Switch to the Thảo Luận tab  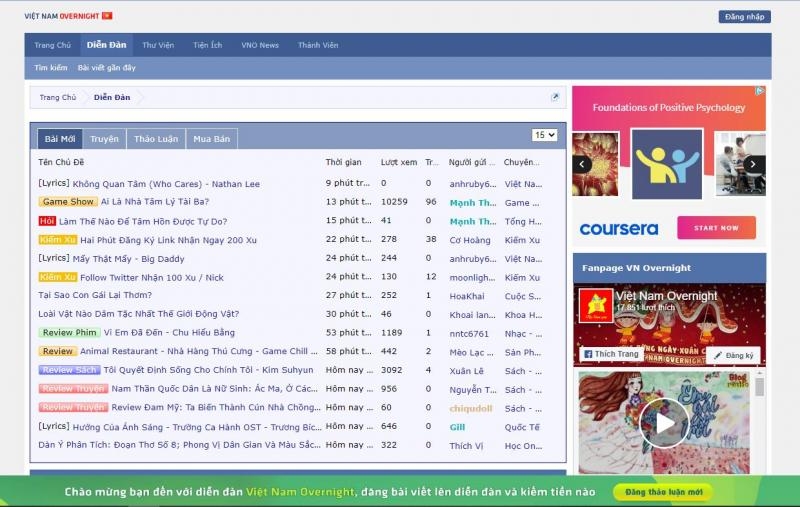(x=156, y=139)
